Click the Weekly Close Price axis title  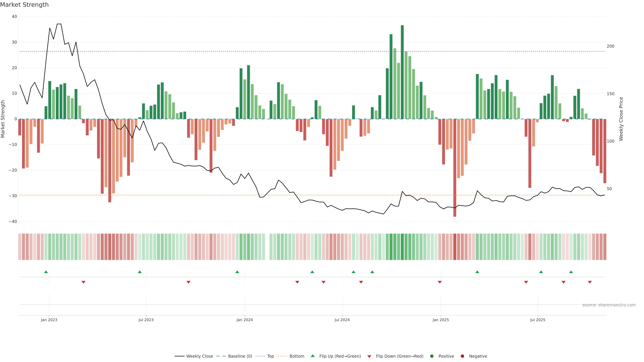tap(621, 119)
